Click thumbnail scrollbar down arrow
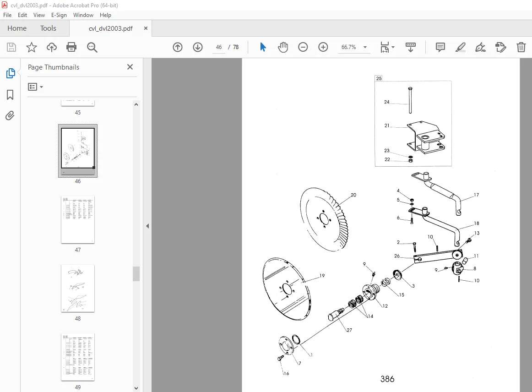The width and height of the screenshot is (532, 392). [136, 388]
